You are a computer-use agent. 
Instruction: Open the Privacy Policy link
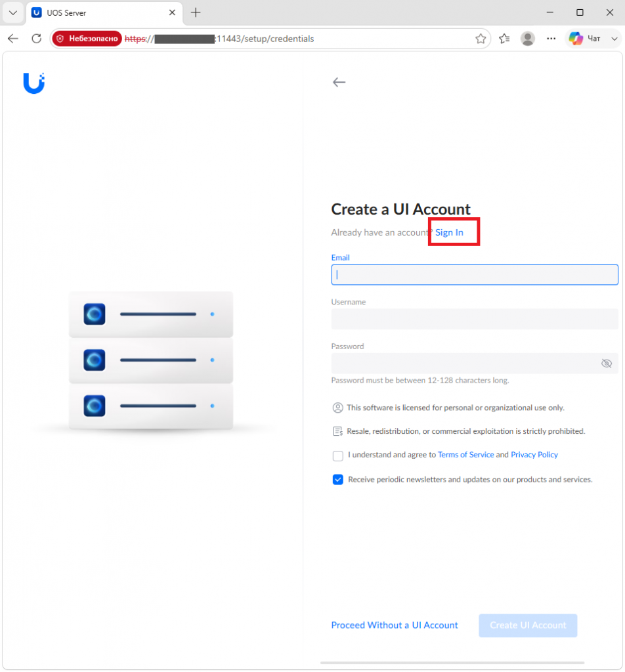(534, 455)
